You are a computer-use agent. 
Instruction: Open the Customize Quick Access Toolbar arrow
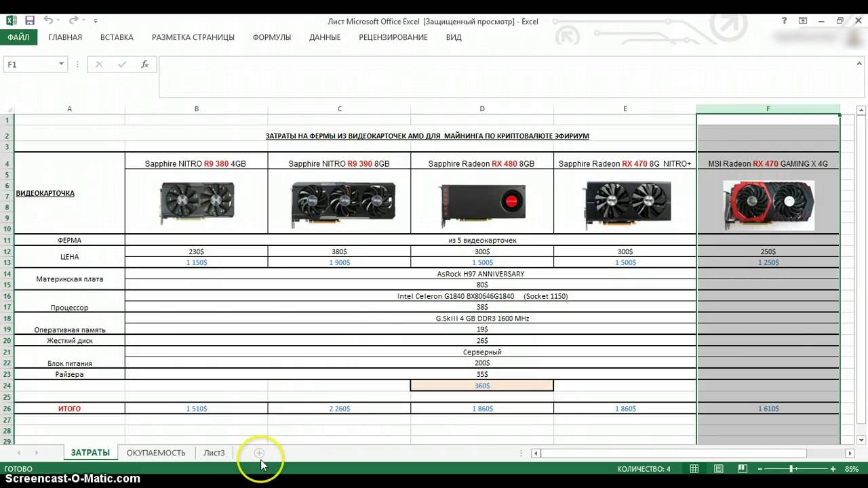(x=96, y=22)
